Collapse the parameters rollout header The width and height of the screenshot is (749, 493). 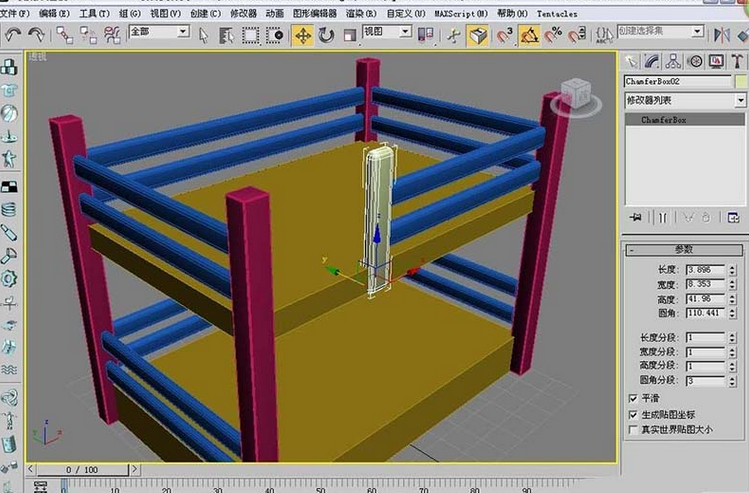[x=685, y=249]
